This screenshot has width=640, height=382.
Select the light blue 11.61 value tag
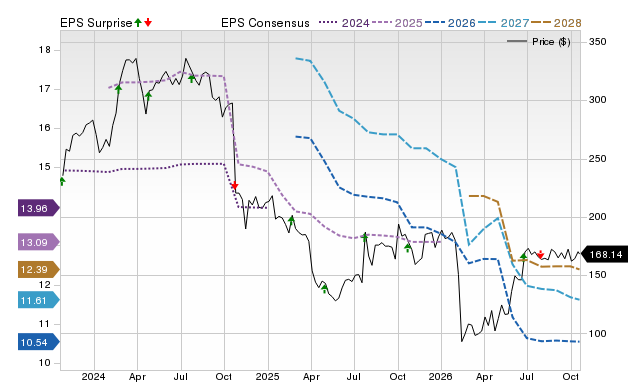point(39,300)
